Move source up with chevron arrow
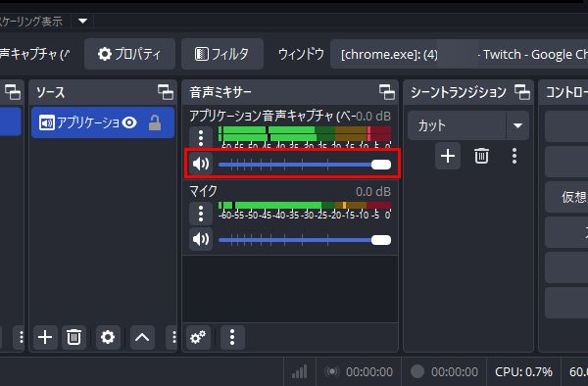 (142, 337)
